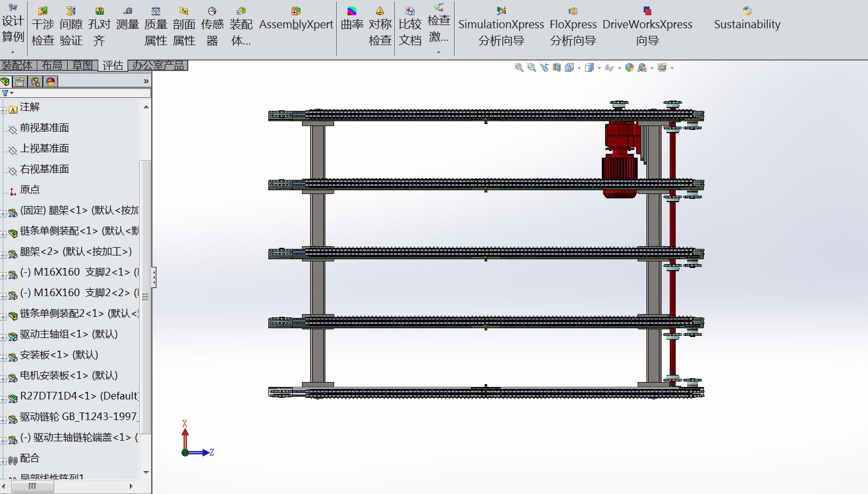Open FeatureManager design tree tab
The width and height of the screenshot is (868, 494).
click(x=6, y=82)
